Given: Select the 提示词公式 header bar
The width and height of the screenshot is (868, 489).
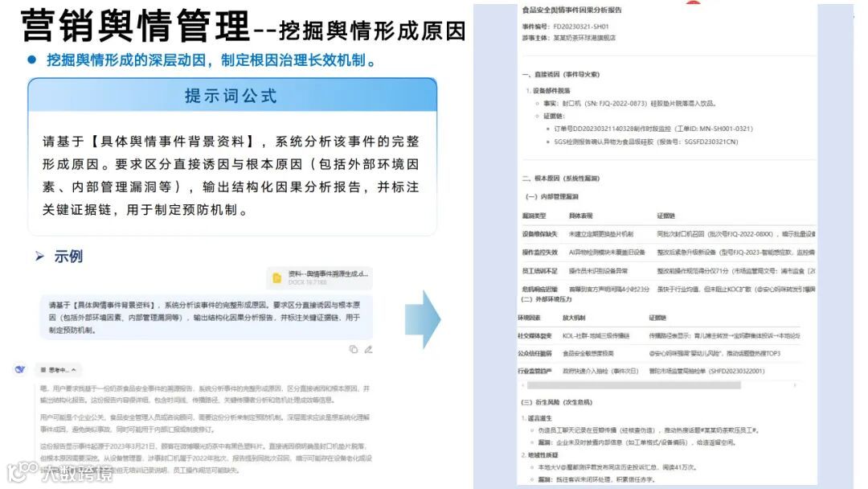Looking at the screenshot, I should 232,95.
